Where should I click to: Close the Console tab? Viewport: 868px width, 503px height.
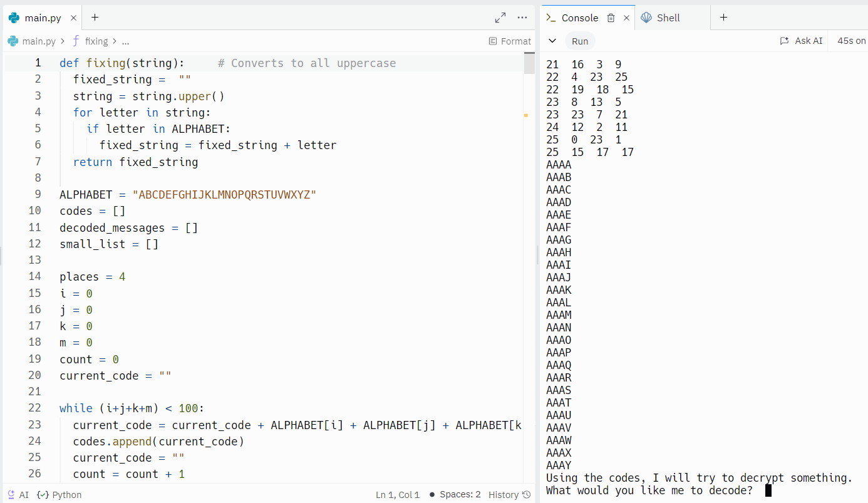pos(626,18)
